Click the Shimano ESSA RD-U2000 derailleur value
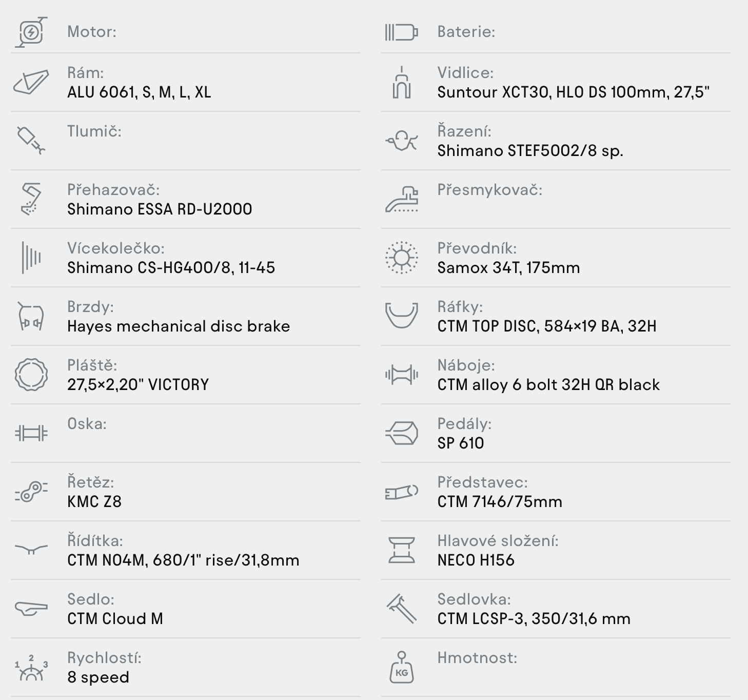Image resolution: width=748 pixels, height=700 pixels. click(160, 209)
